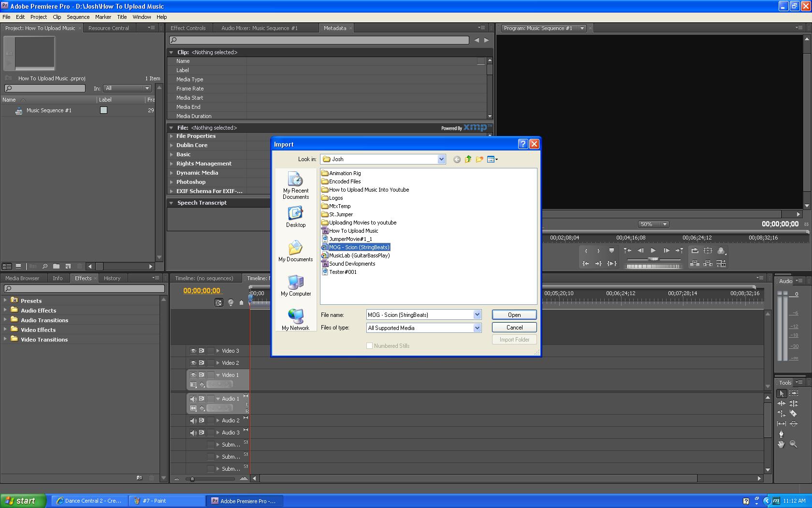
Task: Go to My Documents in Import sidebar
Action: coord(295,252)
